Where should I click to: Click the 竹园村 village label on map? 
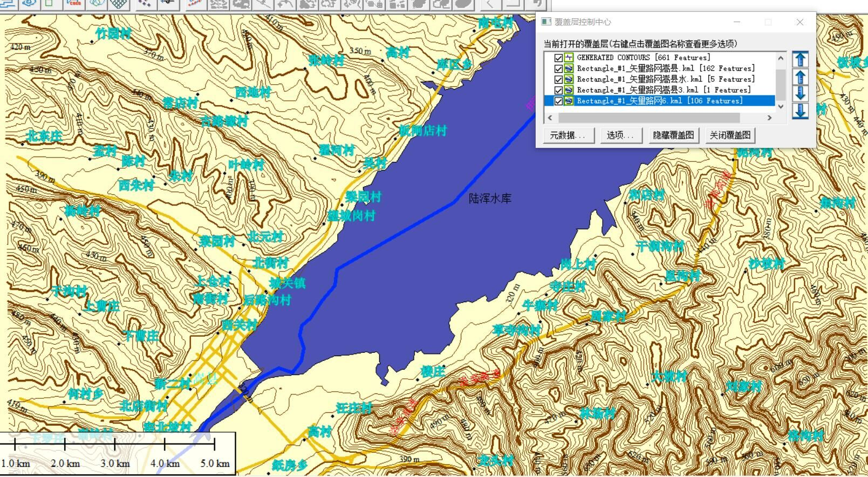pyautogui.click(x=113, y=33)
